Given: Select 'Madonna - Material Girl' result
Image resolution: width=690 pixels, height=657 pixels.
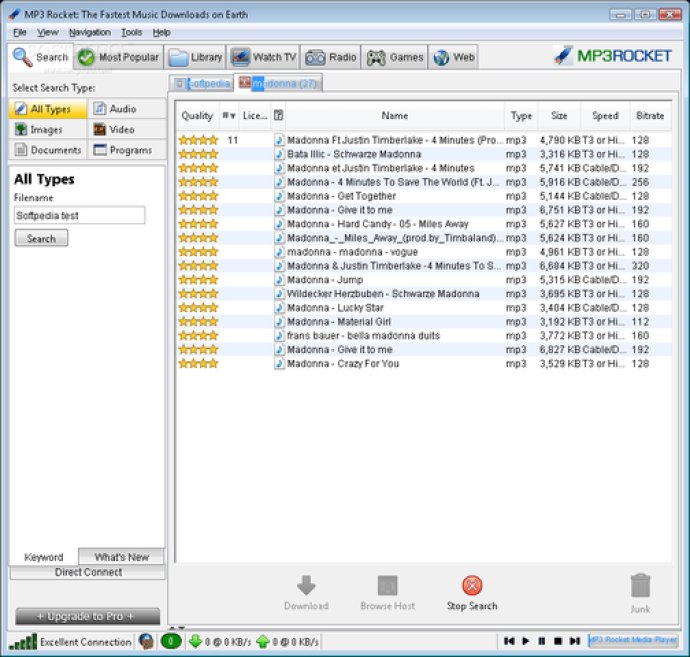Looking at the screenshot, I should [424, 322].
